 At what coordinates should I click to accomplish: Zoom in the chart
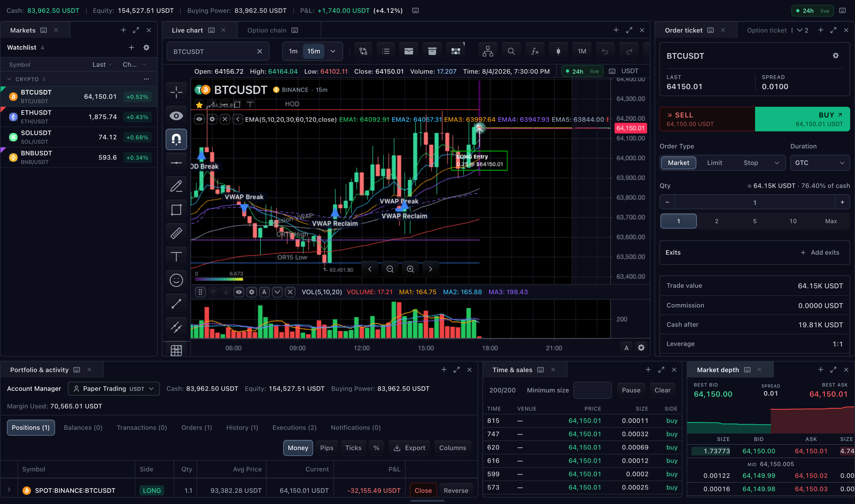pyautogui.click(x=410, y=269)
